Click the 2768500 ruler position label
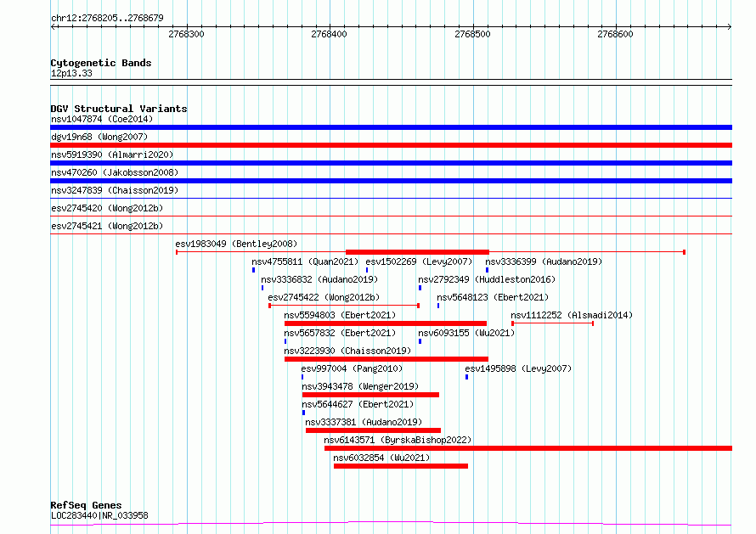The height and width of the screenshot is (534, 756). [472, 34]
